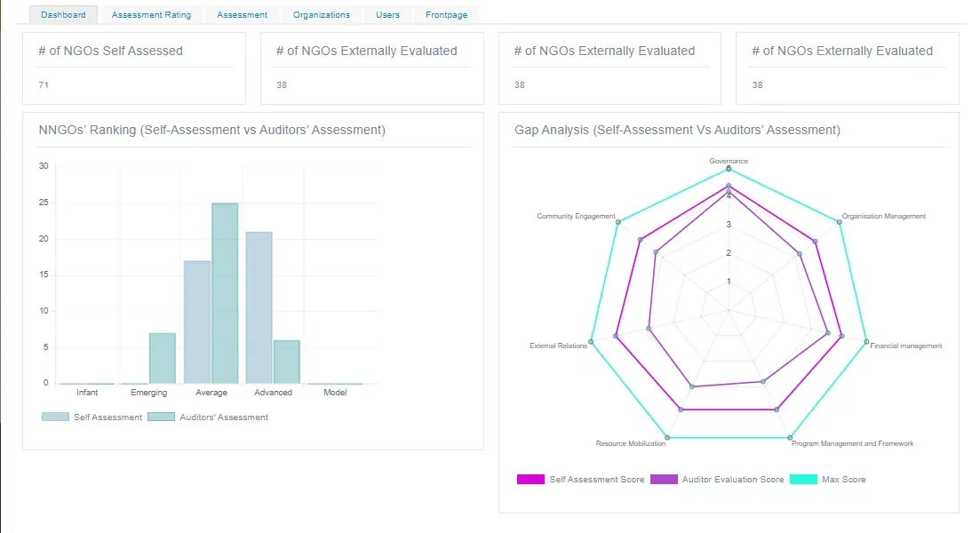Click the Max Score point at Governance

click(x=729, y=169)
